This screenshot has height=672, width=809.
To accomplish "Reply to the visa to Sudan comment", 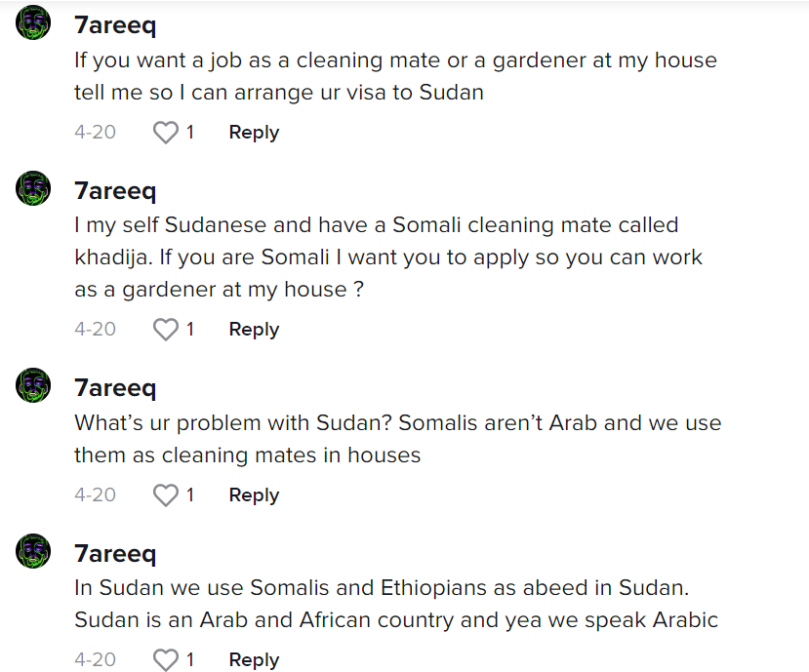I will [x=254, y=133].
